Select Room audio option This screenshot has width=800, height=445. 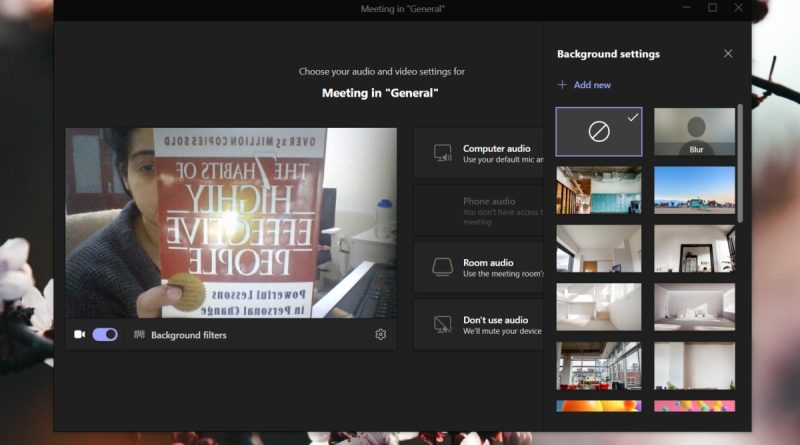pos(479,267)
